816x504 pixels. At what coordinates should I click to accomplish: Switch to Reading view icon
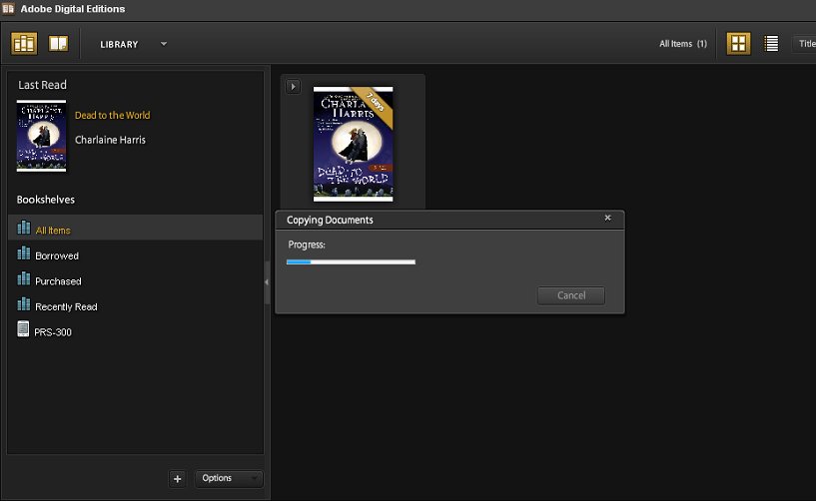[x=58, y=44]
